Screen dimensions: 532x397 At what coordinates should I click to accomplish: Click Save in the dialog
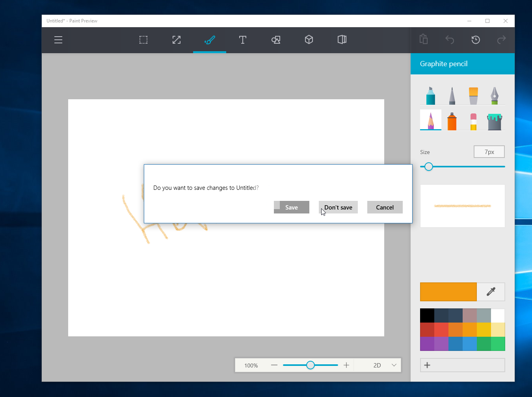point(292,208)
